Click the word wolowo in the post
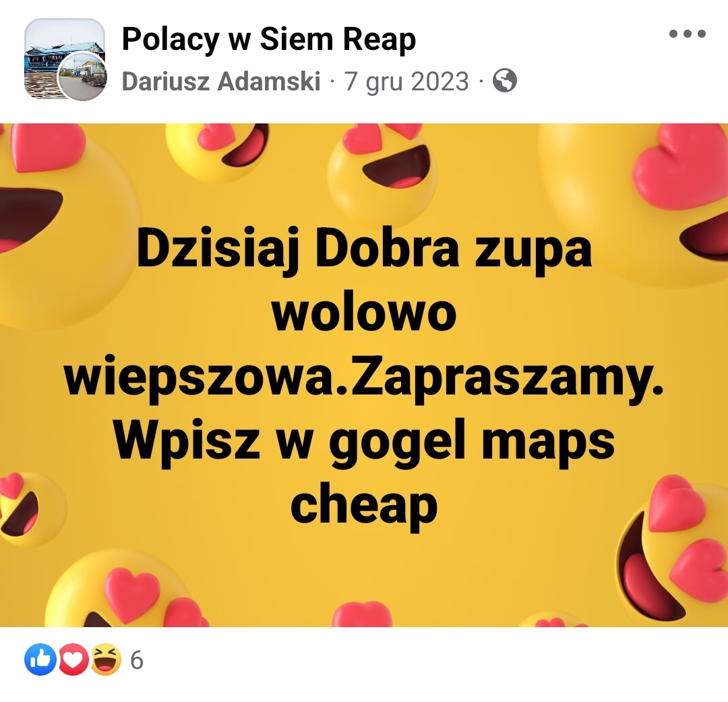 coord(364,314)
